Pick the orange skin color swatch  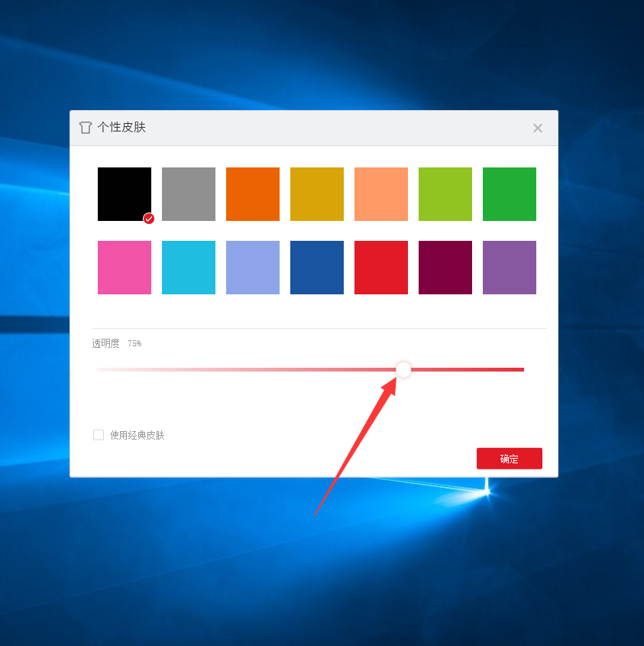(253, 194)
